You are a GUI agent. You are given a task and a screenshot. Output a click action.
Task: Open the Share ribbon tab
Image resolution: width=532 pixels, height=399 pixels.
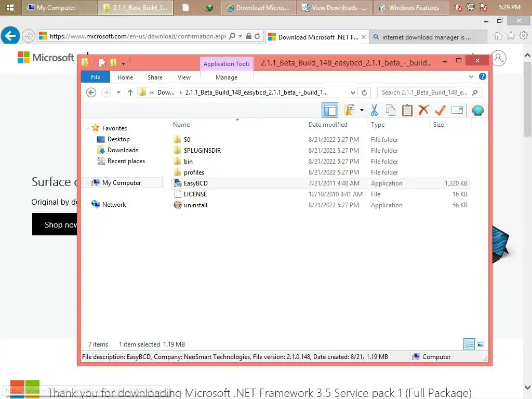click(x=155, y=77)
